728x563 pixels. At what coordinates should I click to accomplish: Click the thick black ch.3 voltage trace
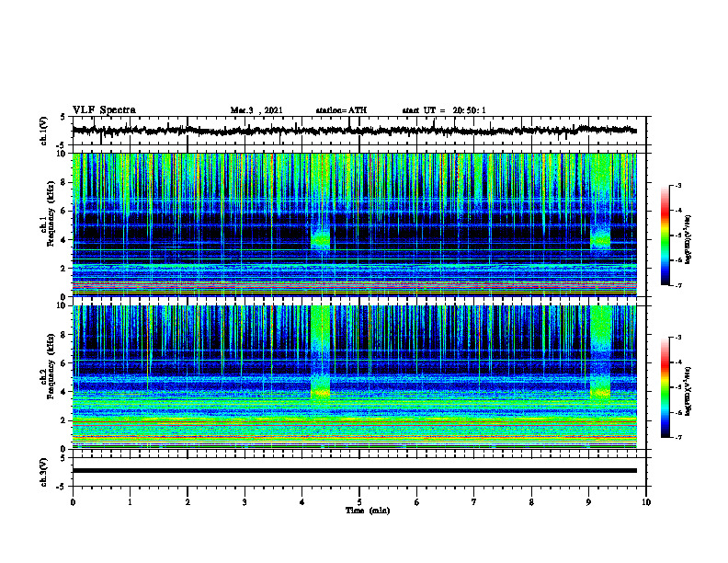pos(354,471)
